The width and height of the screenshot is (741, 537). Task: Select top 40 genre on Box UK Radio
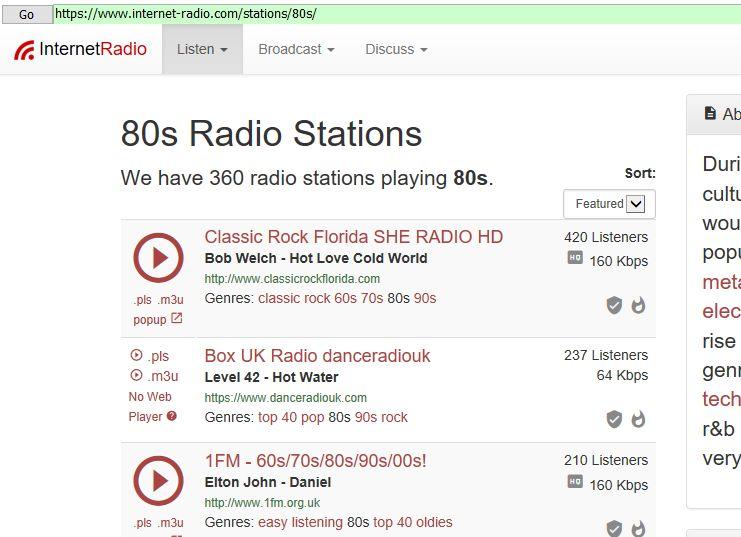pyautogui.click(x=277, y=417)
